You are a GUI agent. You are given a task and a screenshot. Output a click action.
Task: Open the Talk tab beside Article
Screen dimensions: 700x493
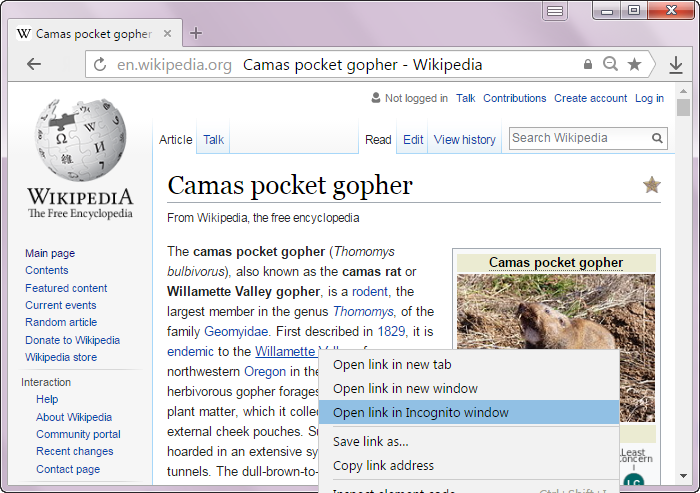(213, 140)
